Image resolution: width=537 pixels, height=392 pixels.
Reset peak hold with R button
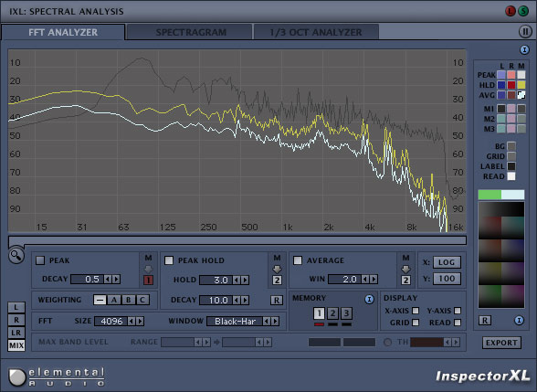click(277, 300)
